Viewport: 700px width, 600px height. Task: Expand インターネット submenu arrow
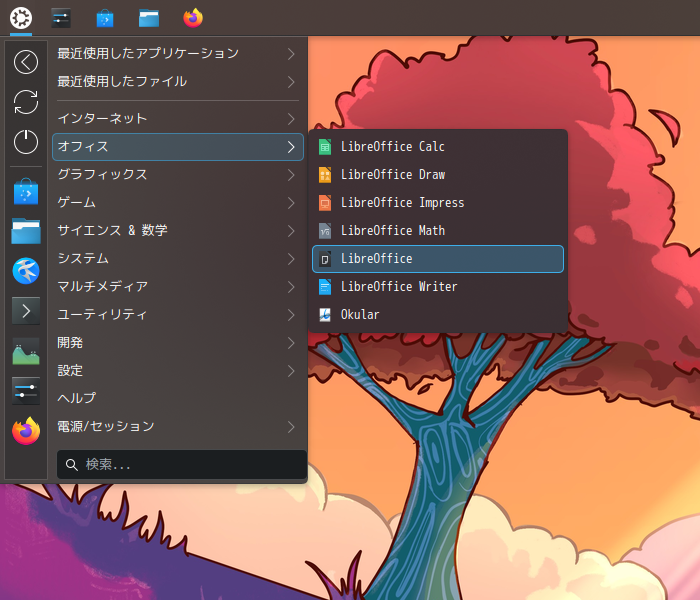(x=291, y=119)
